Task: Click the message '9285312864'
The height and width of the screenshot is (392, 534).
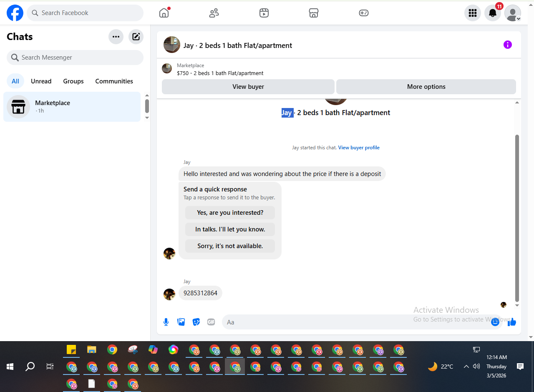Action: (x=200, y=293)
